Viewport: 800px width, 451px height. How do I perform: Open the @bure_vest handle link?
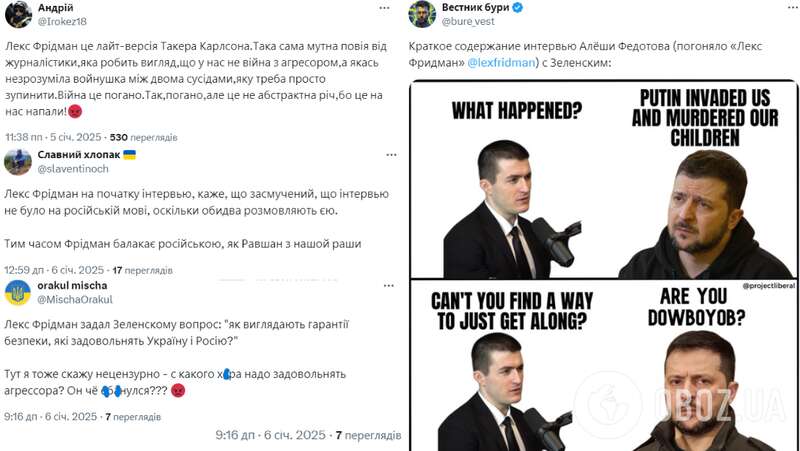(471, 20)
